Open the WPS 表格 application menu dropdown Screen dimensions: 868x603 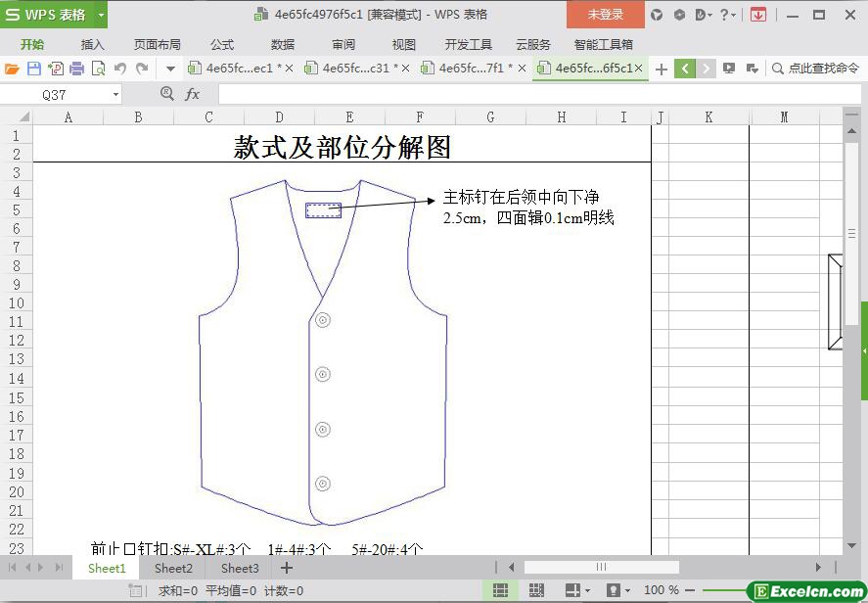coord(102,15)
